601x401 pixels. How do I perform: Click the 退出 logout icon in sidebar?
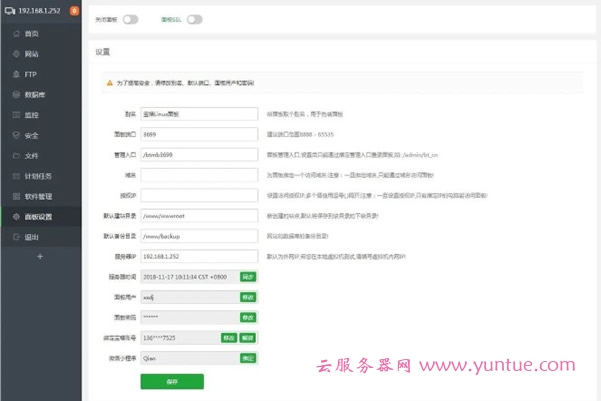point(14,237)
